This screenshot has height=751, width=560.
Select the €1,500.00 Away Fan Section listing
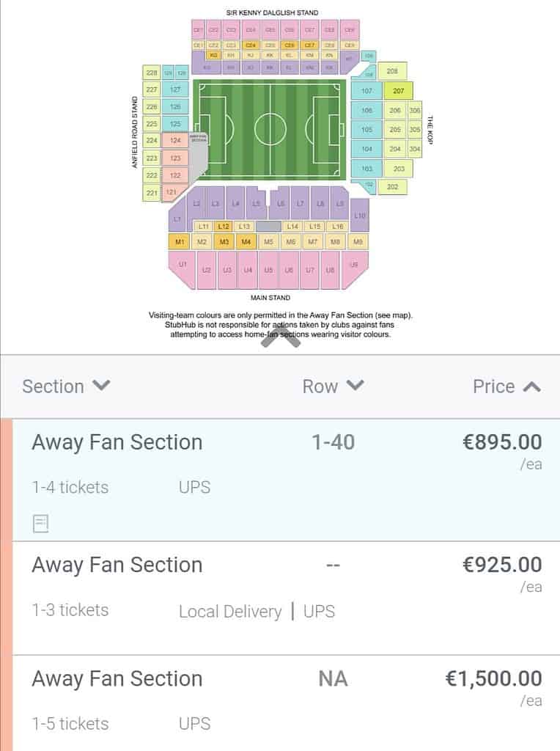pyautogui.click(x=286, y=703)
